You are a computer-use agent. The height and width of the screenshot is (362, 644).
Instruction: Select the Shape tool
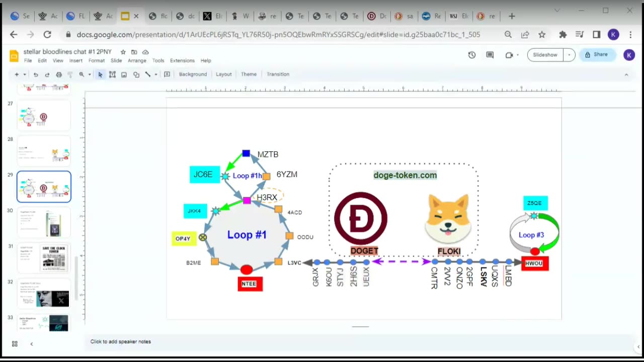click(x=136, y=74)
